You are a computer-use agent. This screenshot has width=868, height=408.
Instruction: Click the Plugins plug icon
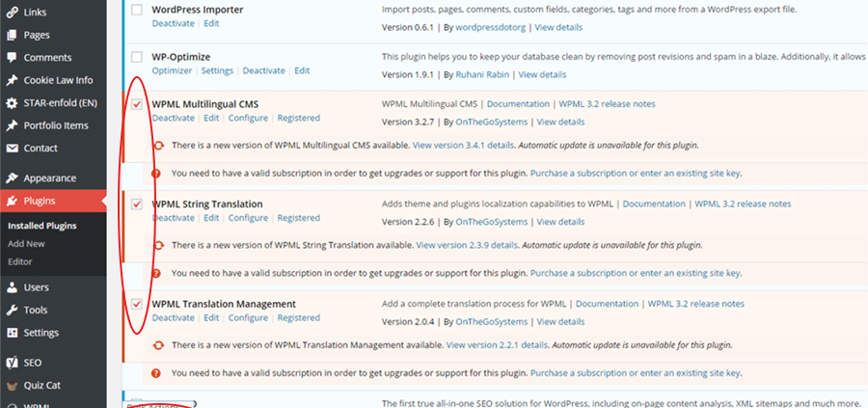click(12, 201)
